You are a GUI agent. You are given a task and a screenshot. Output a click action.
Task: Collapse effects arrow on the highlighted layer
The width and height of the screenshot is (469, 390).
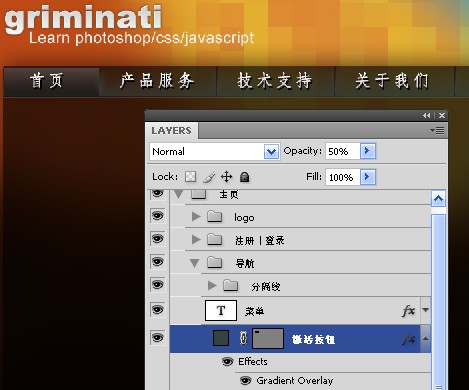pyautogui.click(x=425, y=338)
